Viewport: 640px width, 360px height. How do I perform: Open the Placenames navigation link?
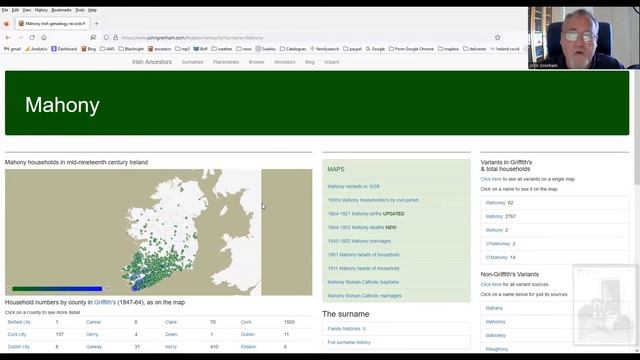[x=226, y=62]
